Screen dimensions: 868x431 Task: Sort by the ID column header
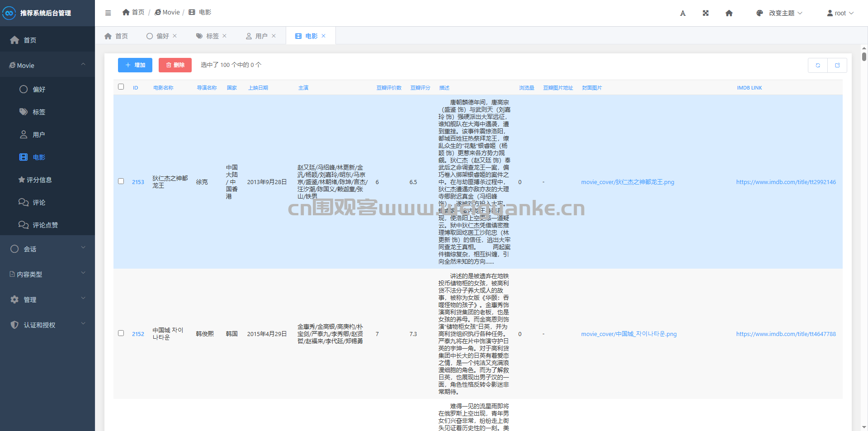point(135,88)
